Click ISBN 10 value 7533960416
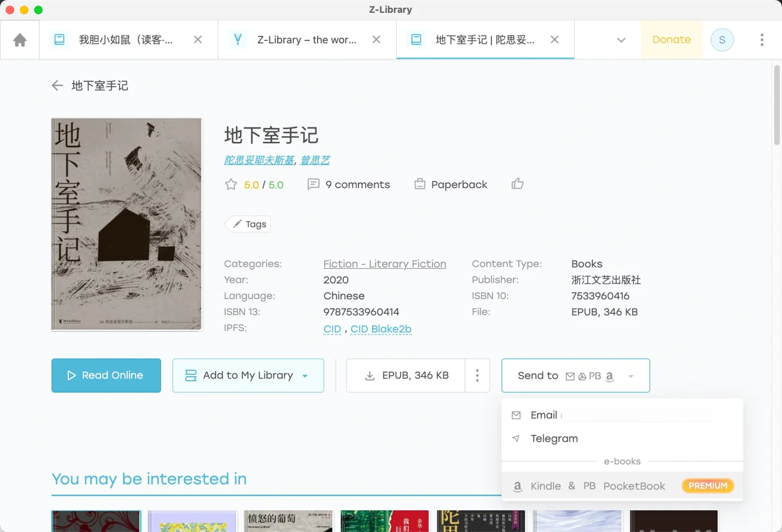The height and width of the screenshot is (532, 782). click(x=600, y=296)
